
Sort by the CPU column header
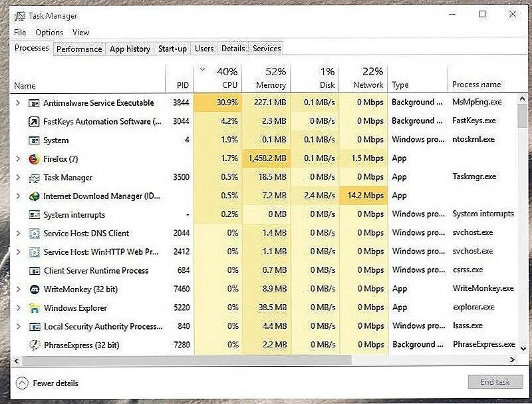(217, 78)
